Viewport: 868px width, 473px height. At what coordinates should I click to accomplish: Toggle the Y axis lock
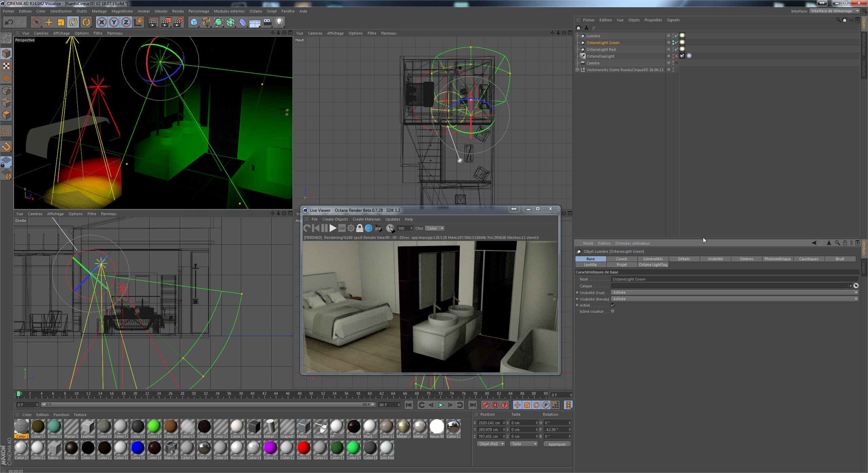coord(114,22)
